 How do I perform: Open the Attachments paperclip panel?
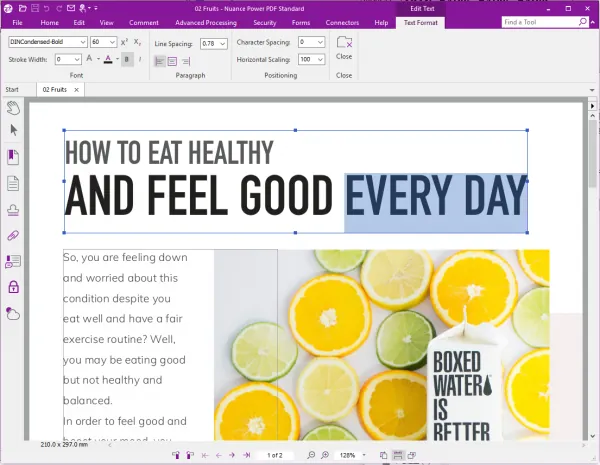tap(13, 235)
